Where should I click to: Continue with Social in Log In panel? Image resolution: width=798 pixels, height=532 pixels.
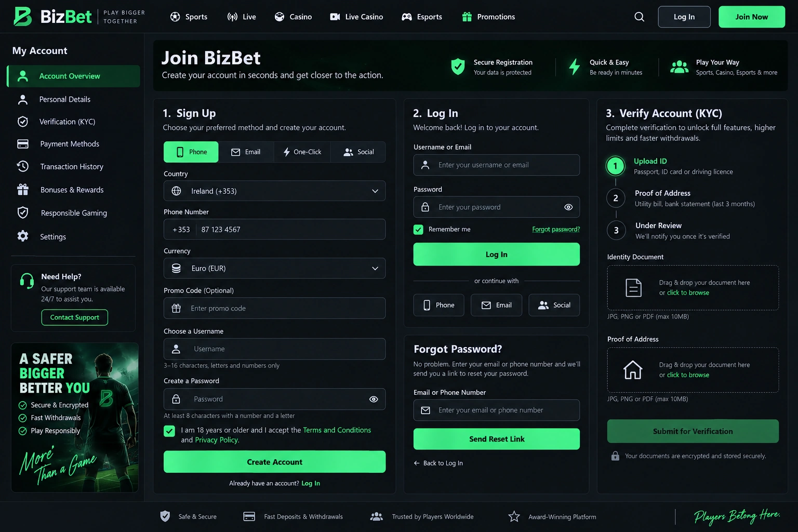tap(554, 305)
